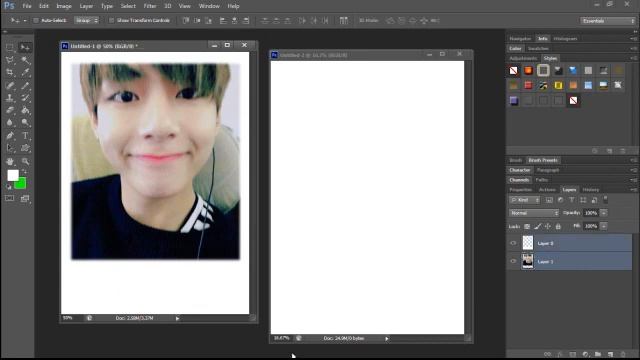Select the Path Selection tool
This screenshot has width=640, height=360.
click(9, 148)
